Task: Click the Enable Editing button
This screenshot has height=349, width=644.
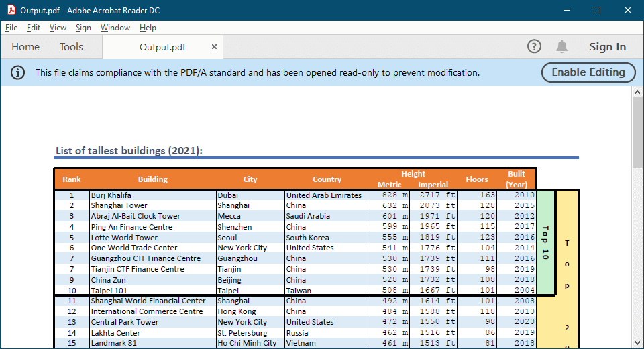Action: [x=588, y=72]
